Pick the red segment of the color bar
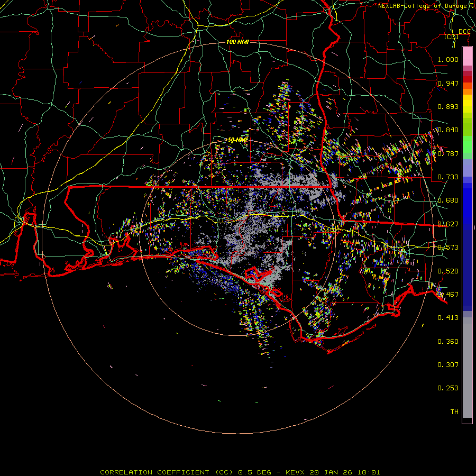The height and width of the screenshot is (476, 476). click(x=467, y=79)
